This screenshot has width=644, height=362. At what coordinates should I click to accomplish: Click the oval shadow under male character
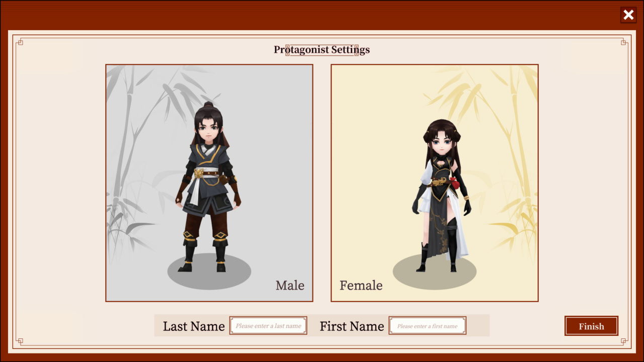(209, 272)
